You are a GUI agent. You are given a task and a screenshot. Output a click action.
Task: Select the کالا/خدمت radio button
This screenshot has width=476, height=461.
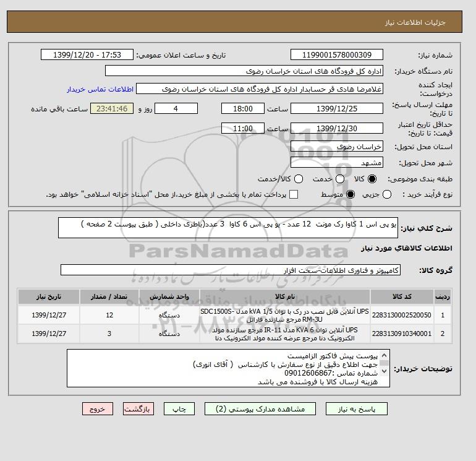click(299, 179)
